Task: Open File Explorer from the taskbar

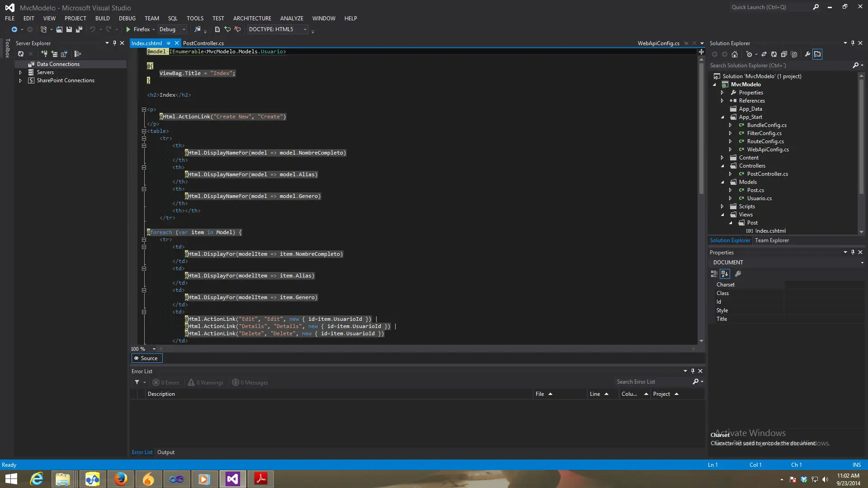Action: point(63,479)
